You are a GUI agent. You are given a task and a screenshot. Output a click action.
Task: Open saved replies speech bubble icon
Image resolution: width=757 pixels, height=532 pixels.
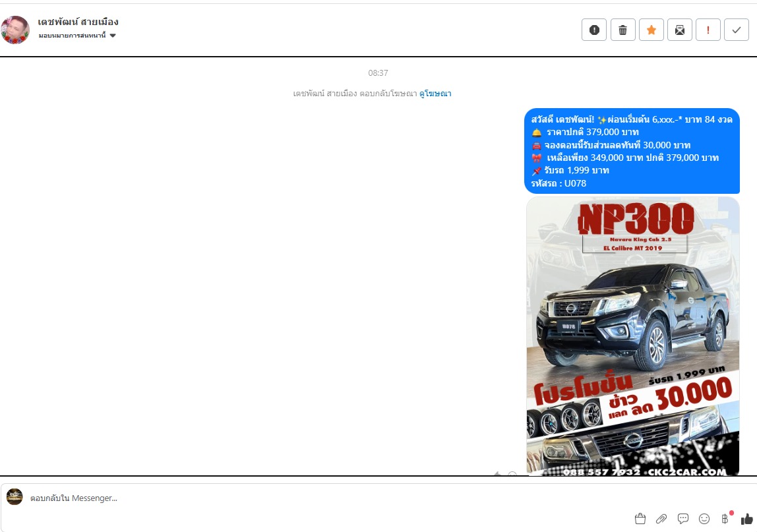click(x=682, y=519)
